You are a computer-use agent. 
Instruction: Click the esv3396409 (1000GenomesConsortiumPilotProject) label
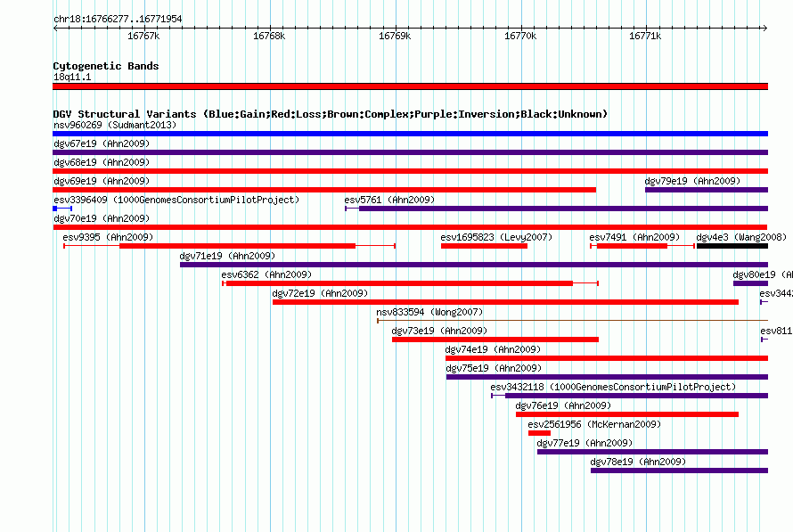click(176, 200)
